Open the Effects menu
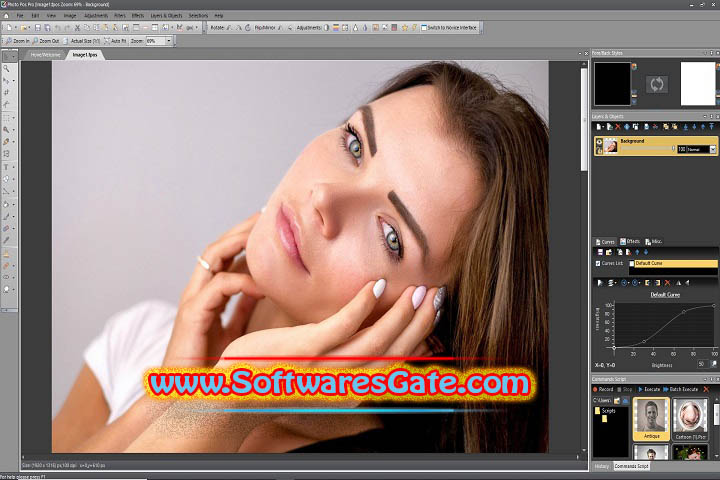 coord(138,16)
